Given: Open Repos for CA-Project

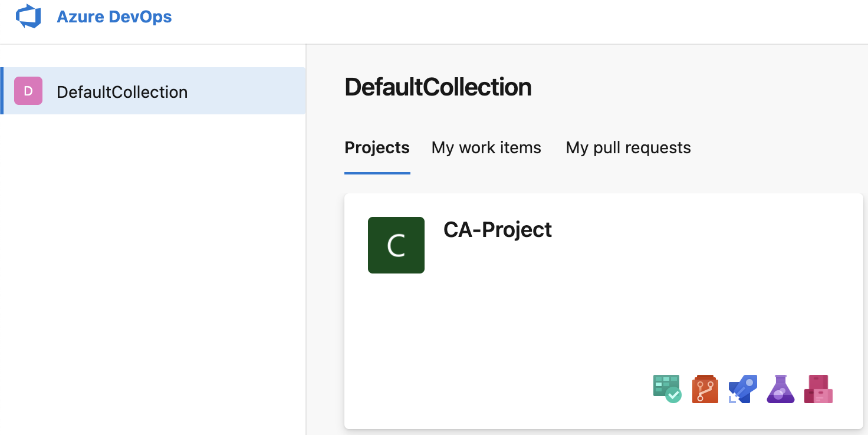Looking at the screenshot, I should coord(705,389).
